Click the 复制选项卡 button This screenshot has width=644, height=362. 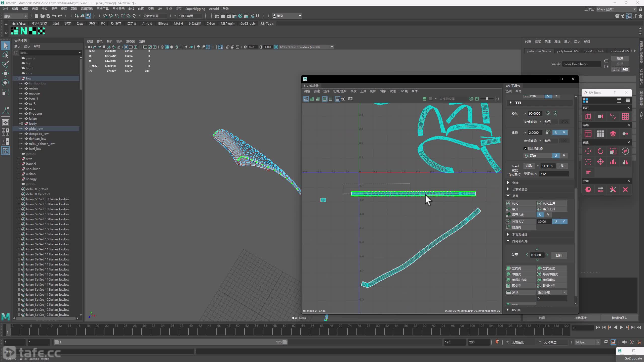[619, 318]
